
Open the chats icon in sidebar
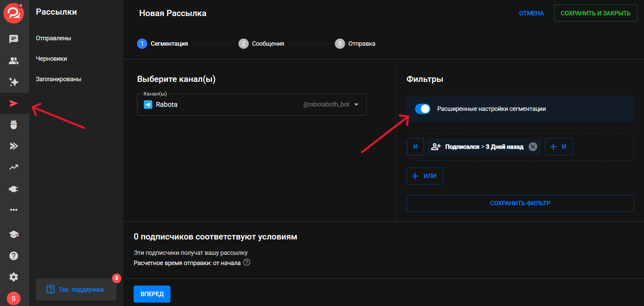14,39
